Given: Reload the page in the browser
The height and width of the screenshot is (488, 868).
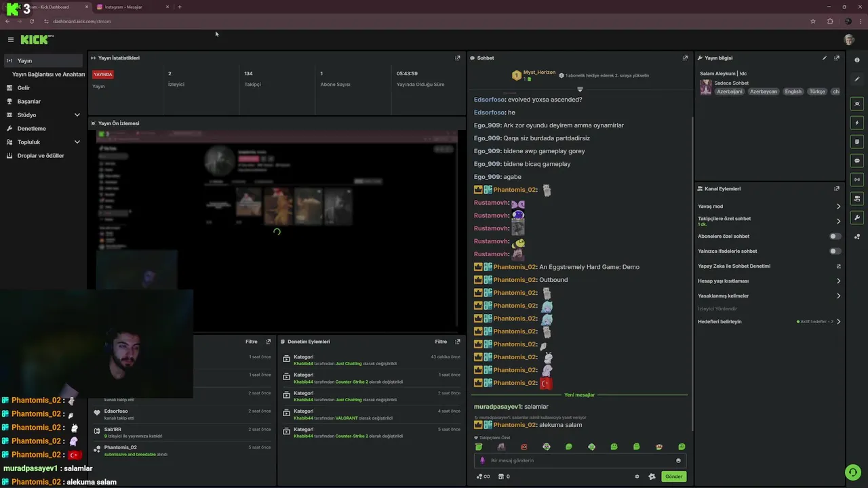Looking at the screenshot, I should pos(31,21).
